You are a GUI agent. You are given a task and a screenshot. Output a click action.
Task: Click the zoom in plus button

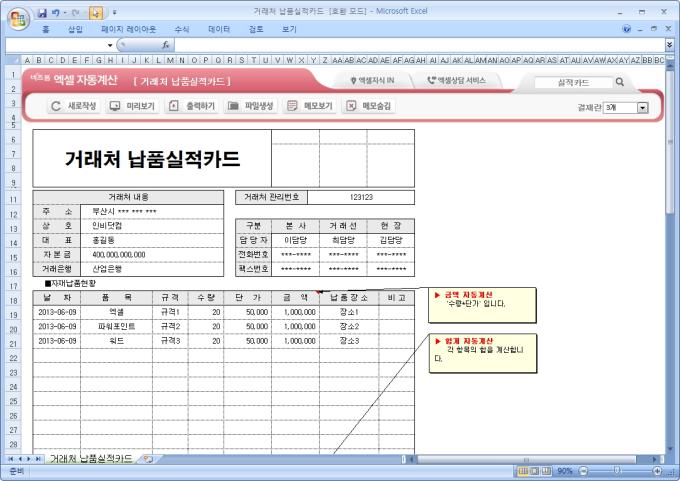point(657,471)
